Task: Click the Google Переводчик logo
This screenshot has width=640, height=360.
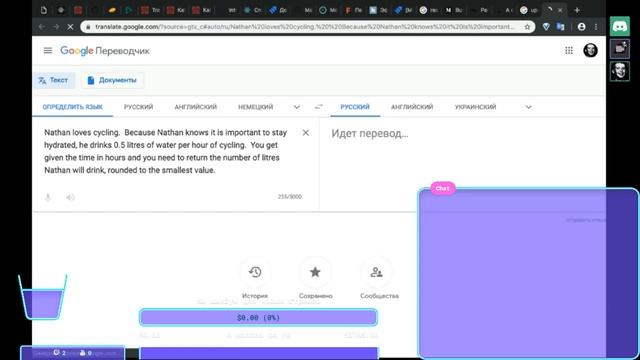Action: tap(105, 51)
